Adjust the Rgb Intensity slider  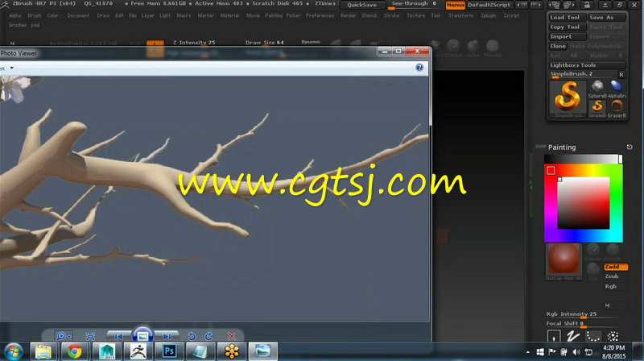(583, 314)
